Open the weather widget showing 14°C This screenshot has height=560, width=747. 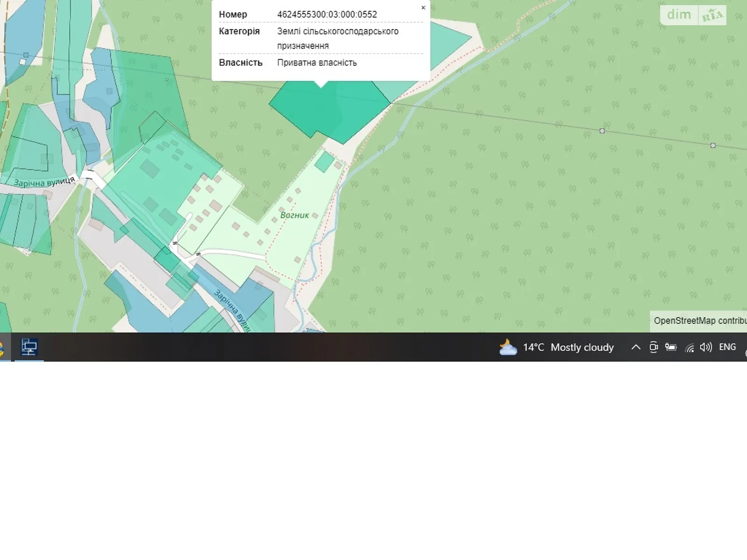(x=556, y=347)
